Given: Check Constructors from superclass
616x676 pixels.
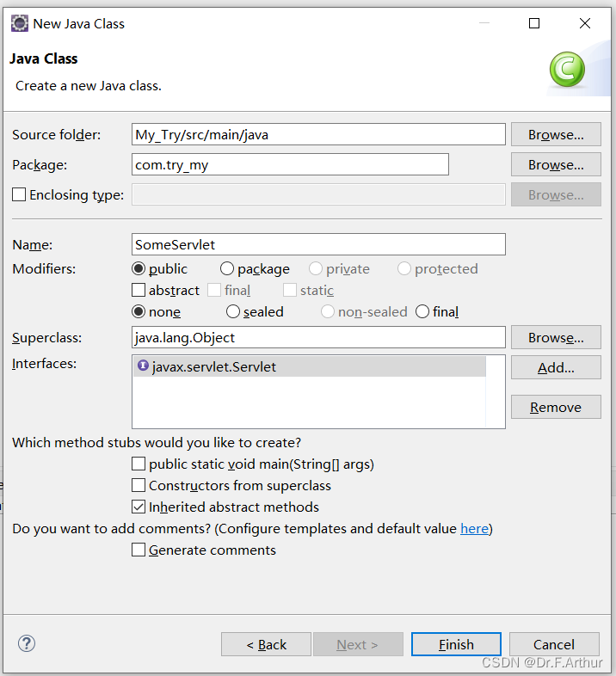Looking at the screenshot, I should [x=139, y=485].
